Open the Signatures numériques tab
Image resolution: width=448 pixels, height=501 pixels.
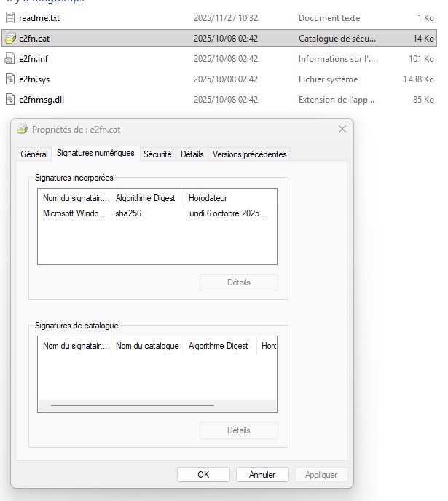[x=95, y=154]
